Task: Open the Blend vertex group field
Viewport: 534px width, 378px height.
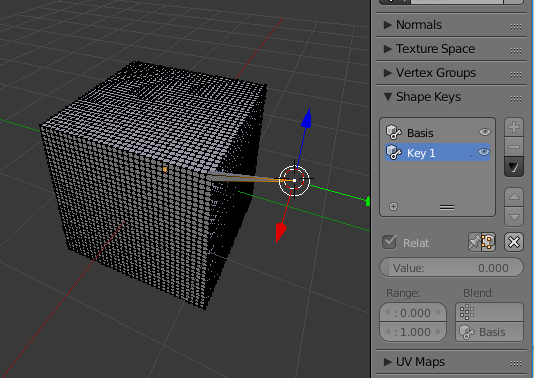Action: click(489, 312)
